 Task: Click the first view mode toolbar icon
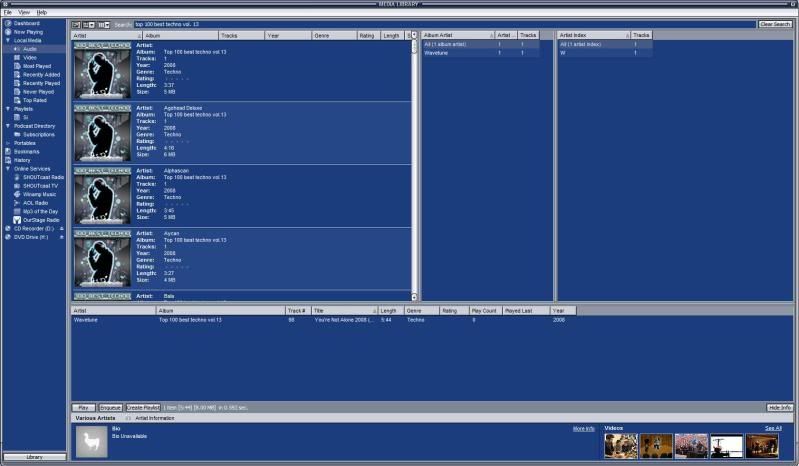pos(77,24)
